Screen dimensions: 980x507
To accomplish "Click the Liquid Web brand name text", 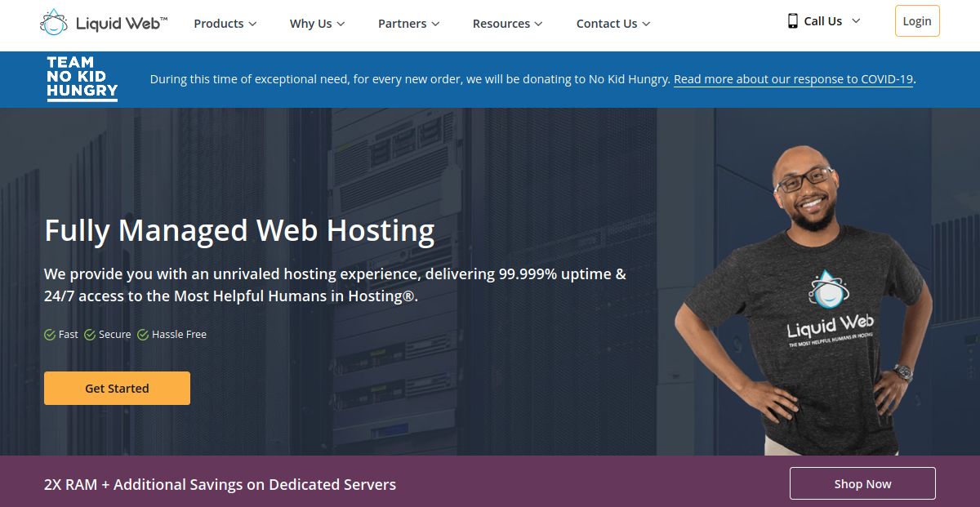I will coord(121,23).
